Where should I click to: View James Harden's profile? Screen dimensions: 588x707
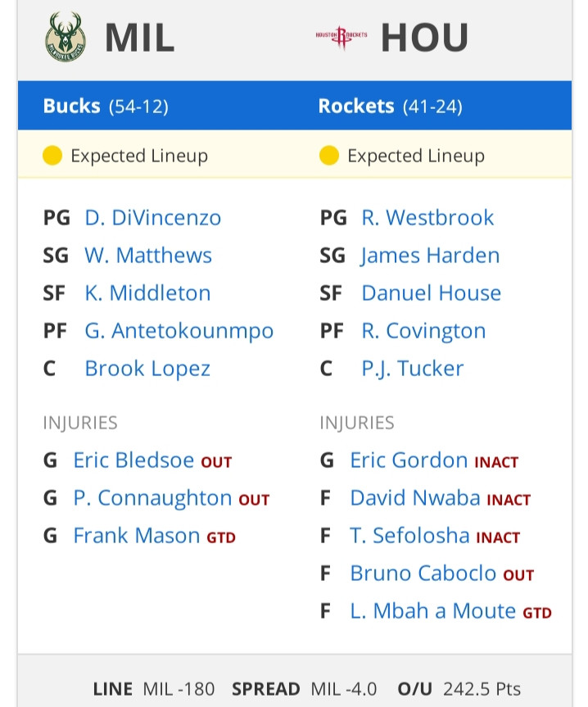coord(430,256)
